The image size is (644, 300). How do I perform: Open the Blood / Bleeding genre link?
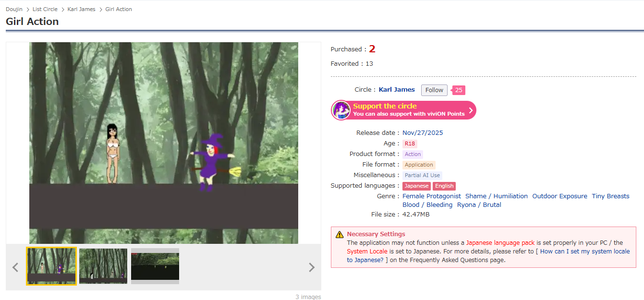click(x=427, y=205)
